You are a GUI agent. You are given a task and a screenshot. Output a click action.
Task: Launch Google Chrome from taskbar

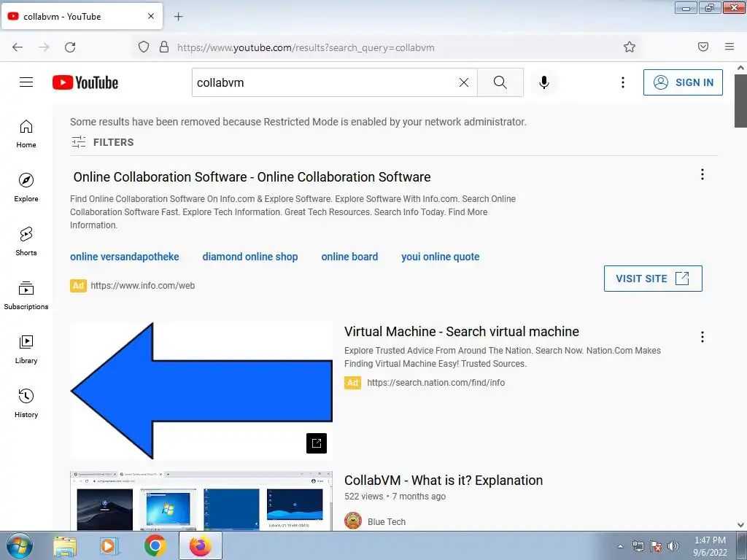pos(155,545)
